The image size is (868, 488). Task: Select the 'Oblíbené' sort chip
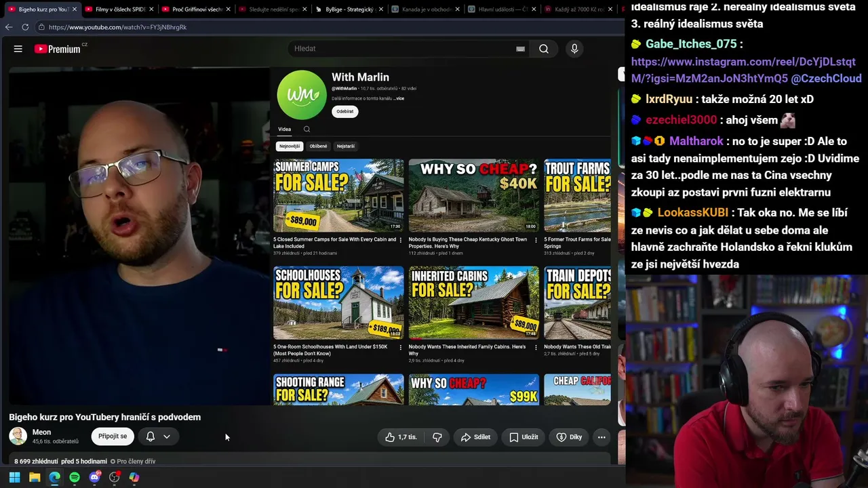click(x=318, y=146)
